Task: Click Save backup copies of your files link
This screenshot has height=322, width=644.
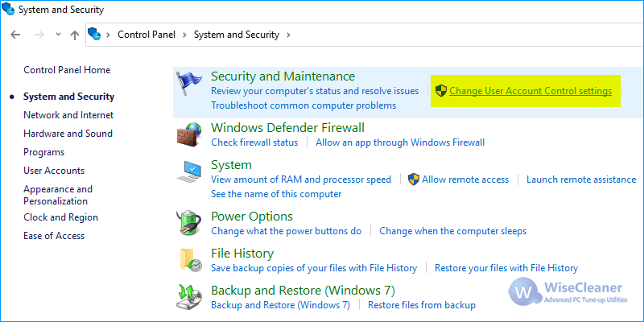Action: pos(314,268)
